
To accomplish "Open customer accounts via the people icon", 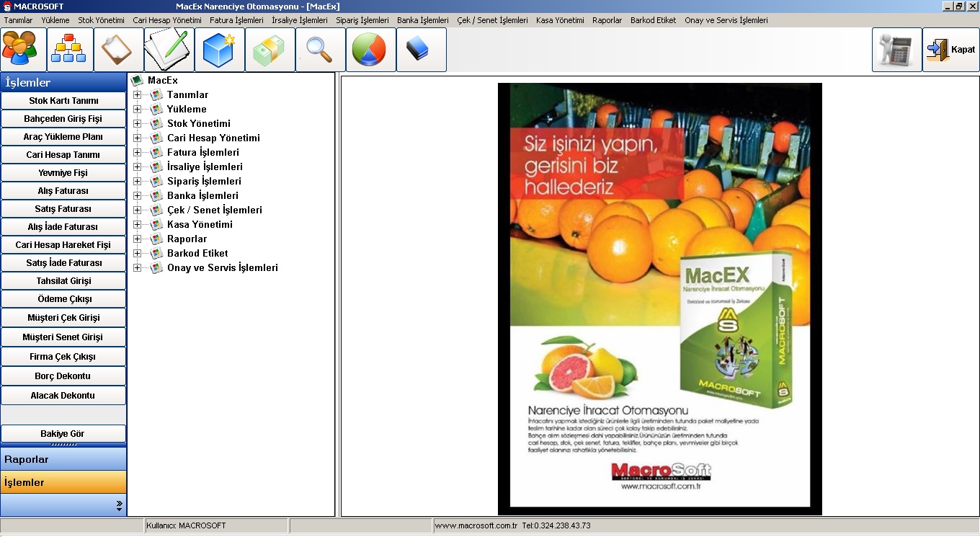I will point(22,50).
